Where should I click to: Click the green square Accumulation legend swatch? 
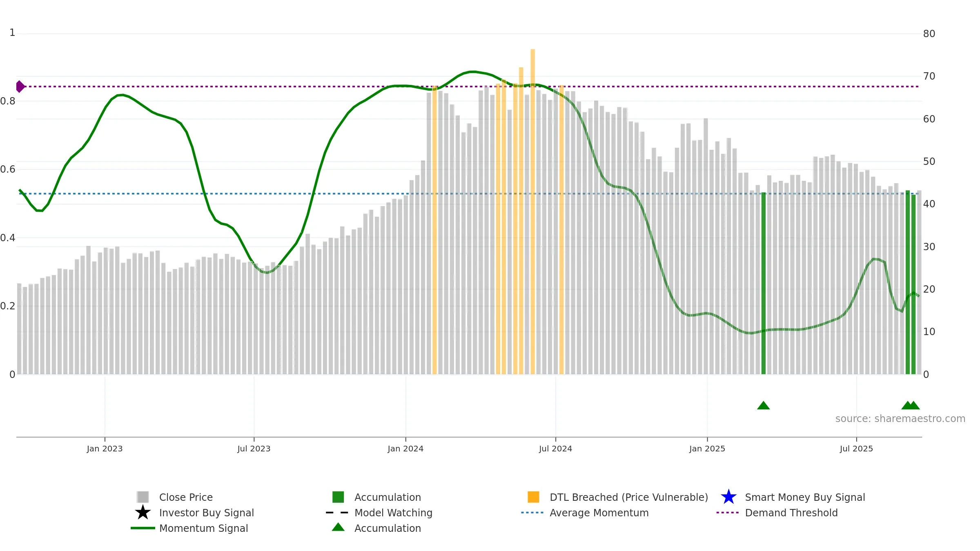338,497
